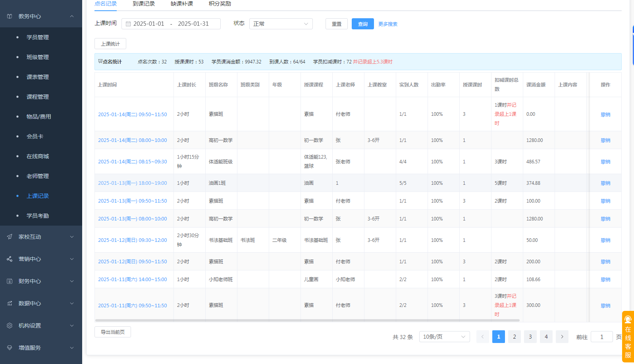Viewport: 634px width, 364px height.
Task: Click the calendar icon in date range field
Action: click(128, 24)
